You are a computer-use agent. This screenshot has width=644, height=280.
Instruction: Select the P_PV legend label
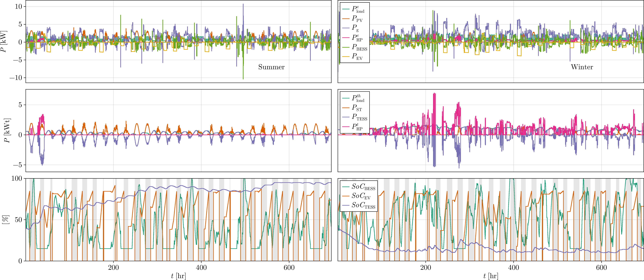(357, 19)
